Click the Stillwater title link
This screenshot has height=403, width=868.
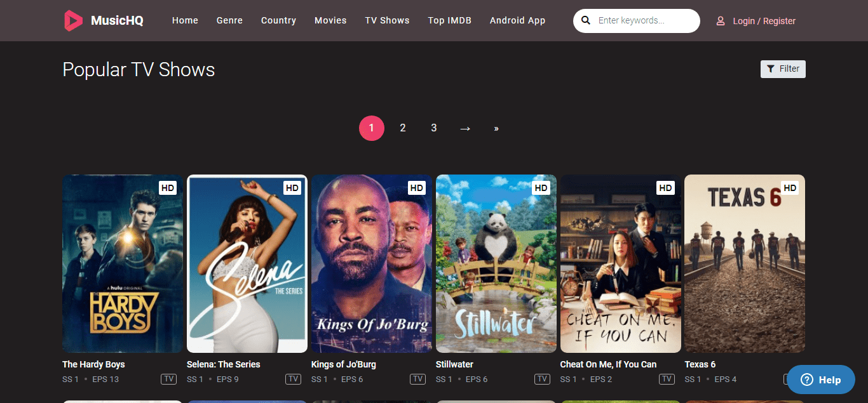(x=454, y=364)
